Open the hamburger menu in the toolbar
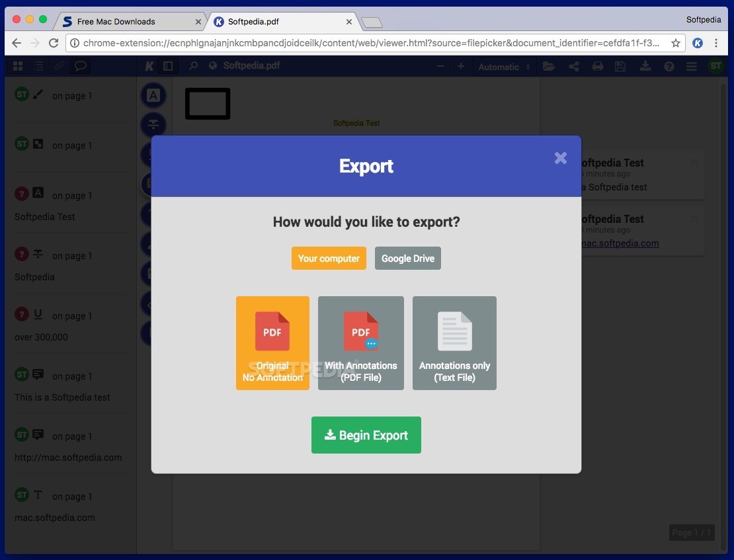The width and height of the screenshot is (734, 560). click(x=691, y=66)
